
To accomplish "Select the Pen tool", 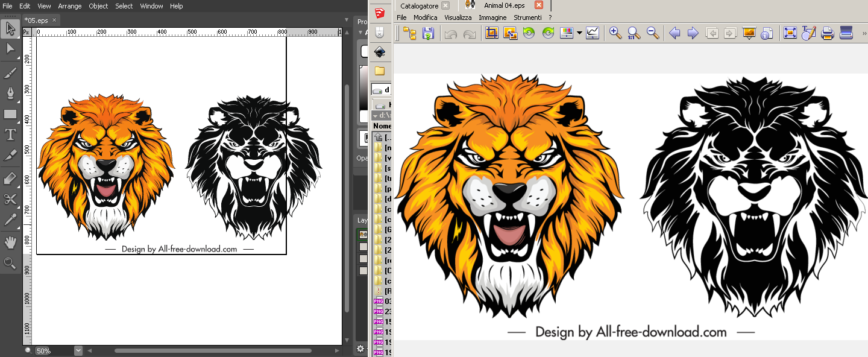I will tap(10, 93).
